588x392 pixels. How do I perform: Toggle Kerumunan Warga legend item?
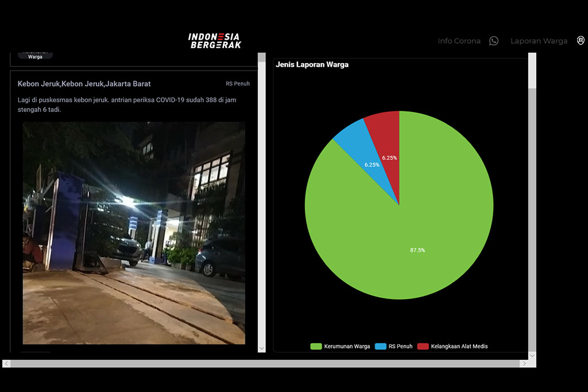[x=340, y=347]
